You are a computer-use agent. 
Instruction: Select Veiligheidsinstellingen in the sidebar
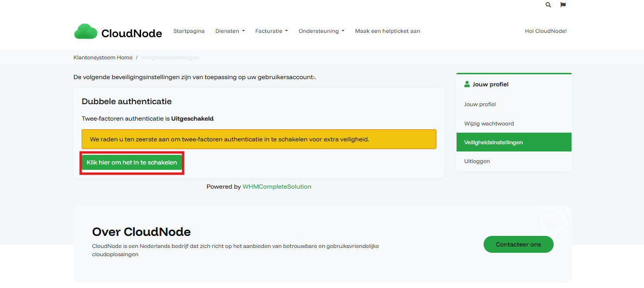tap(514, 142)
